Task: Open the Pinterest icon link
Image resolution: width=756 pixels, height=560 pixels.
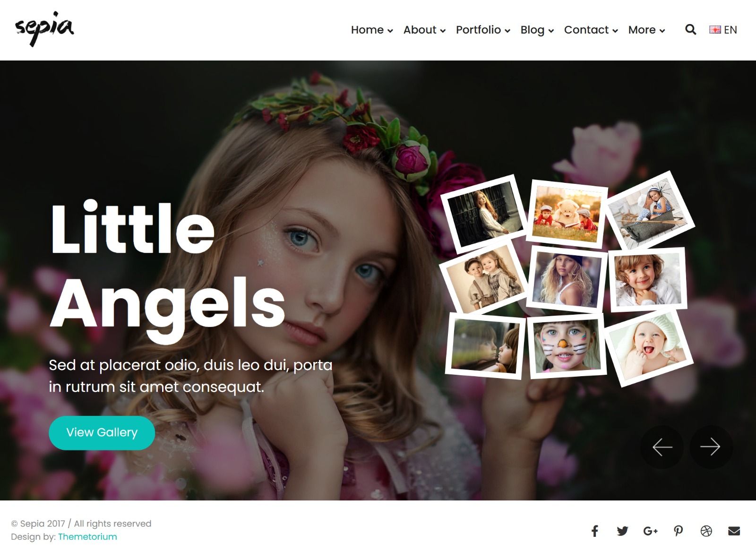Action: tap(678, 531)
